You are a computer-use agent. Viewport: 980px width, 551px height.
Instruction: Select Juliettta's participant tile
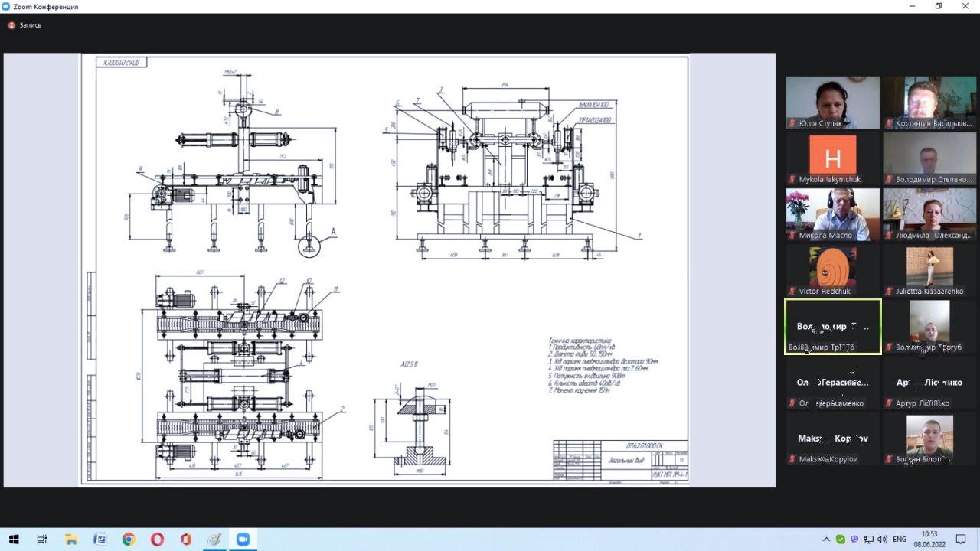click(929, 271)
